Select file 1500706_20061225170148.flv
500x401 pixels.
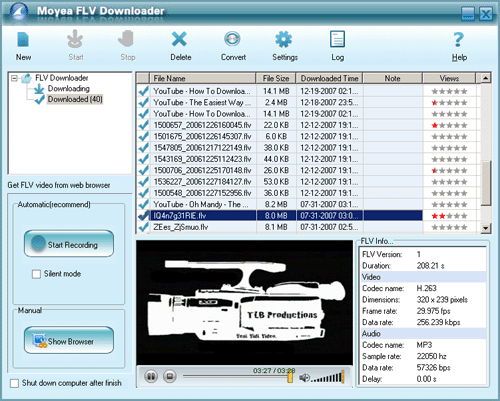coord(202,170)
